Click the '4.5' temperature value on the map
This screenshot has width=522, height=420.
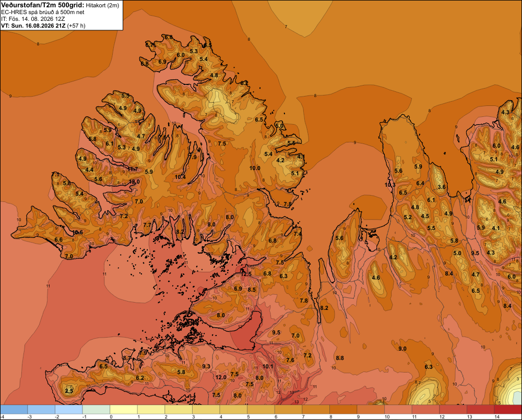[x=425, y=216]
